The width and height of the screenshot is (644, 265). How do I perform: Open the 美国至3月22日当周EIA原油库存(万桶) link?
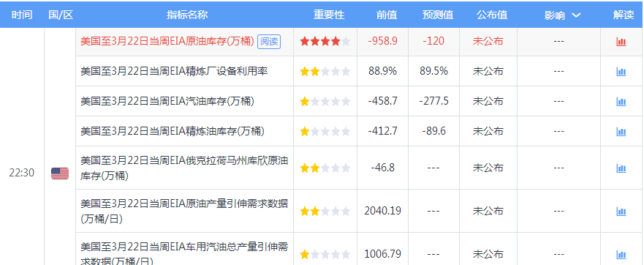[167, 42]
